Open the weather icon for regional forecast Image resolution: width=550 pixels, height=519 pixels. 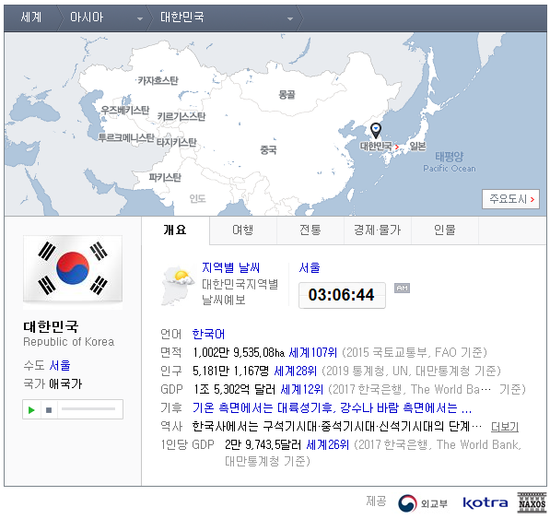tap(177, 285)
